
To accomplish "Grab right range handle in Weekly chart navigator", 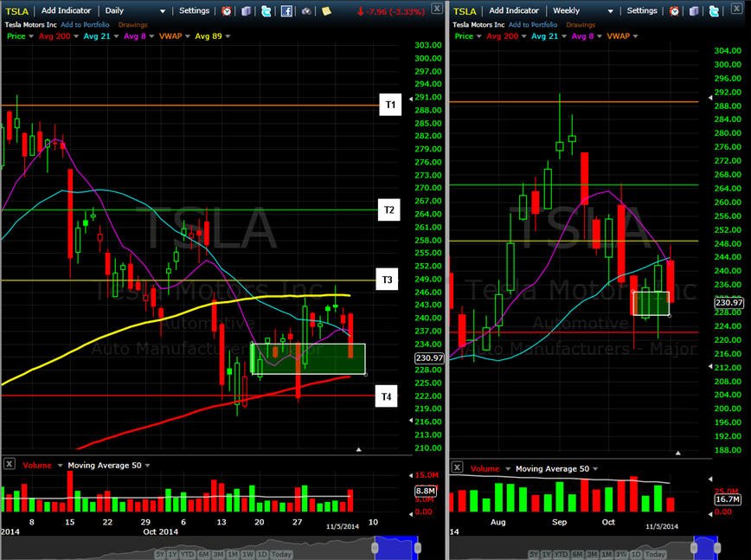I will point(717,548).
